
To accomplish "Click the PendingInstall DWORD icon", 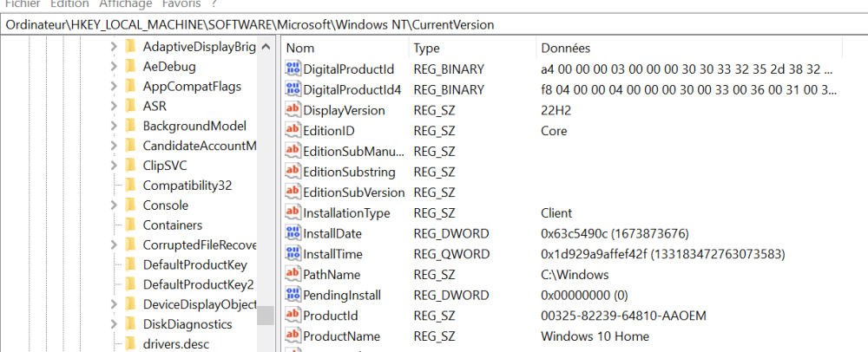I will [x=293, y=295].
